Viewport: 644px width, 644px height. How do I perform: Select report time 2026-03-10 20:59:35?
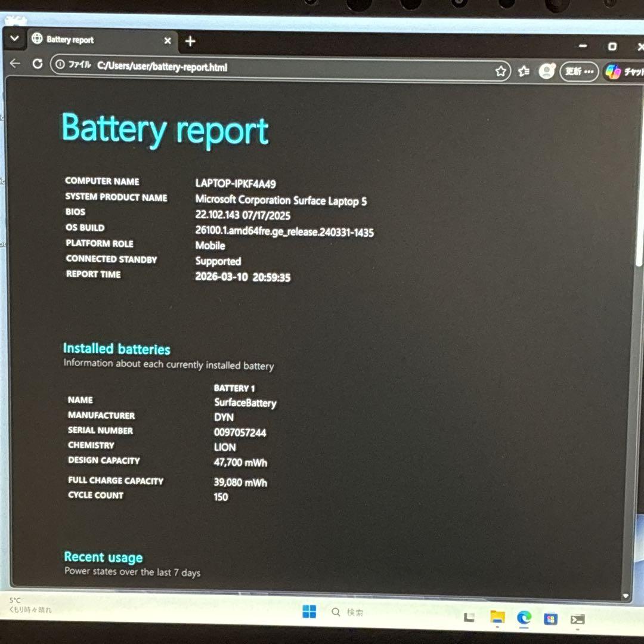point(243,277)
